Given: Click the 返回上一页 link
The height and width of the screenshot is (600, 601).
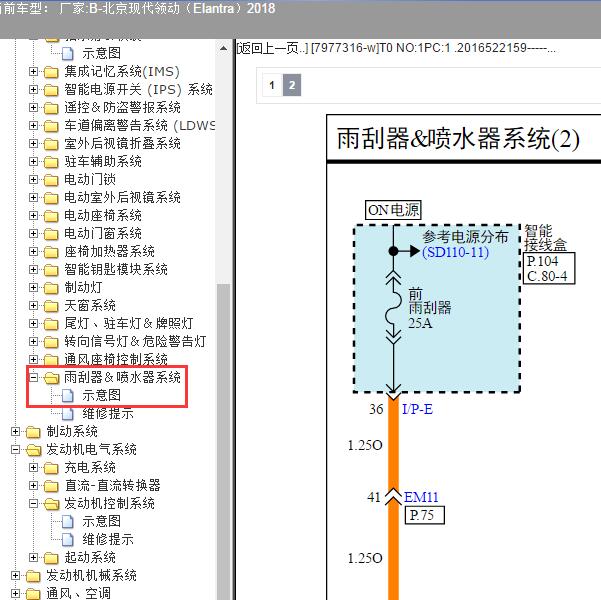Looking at the screenshot, I should [x=272, y=48].
